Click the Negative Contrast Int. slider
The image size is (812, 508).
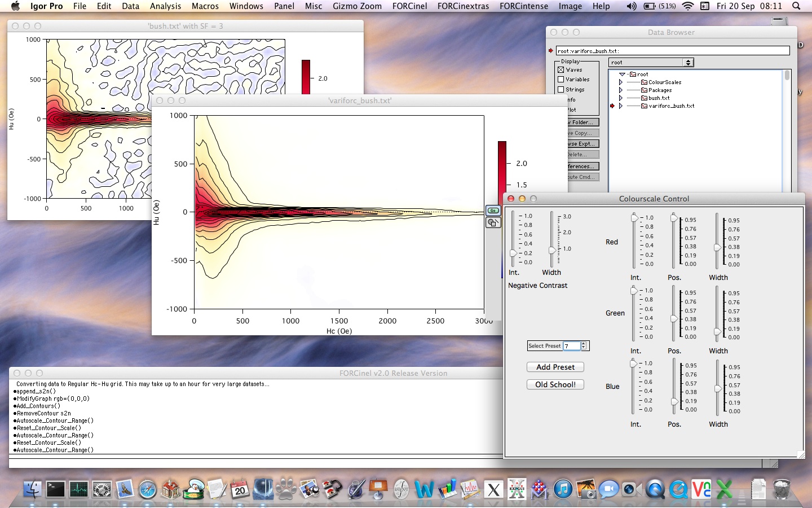coord(513,253)
